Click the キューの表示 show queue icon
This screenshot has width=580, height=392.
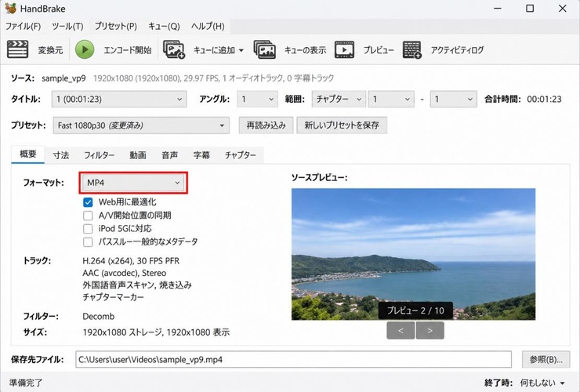tap(264, 49)
